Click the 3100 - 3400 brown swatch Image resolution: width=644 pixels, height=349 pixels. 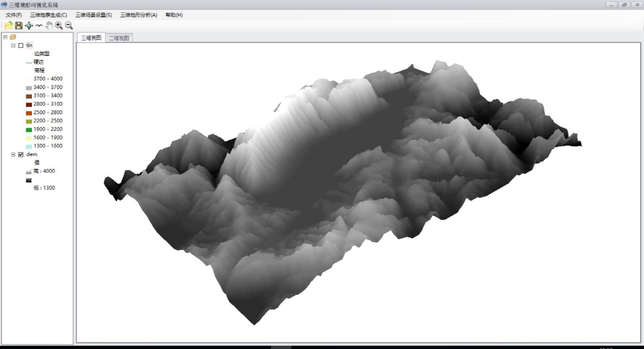click(29, 96)
